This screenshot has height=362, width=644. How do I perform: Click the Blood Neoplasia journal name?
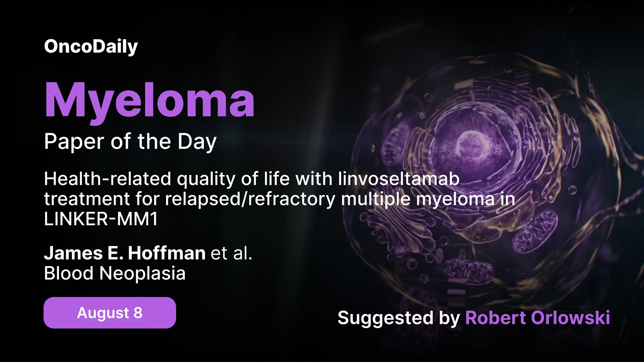[x=115, y=273]
